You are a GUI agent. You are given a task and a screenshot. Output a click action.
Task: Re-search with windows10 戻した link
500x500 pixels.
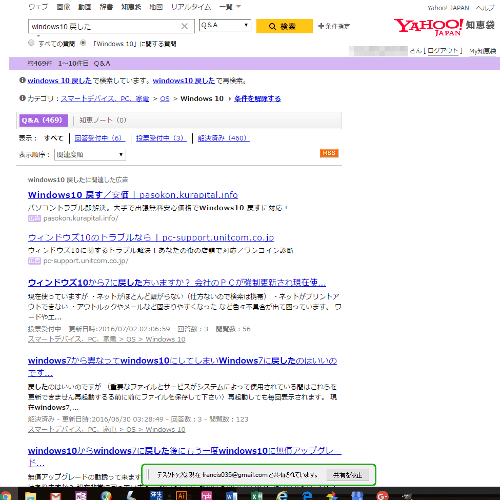[x=184, y=81]
